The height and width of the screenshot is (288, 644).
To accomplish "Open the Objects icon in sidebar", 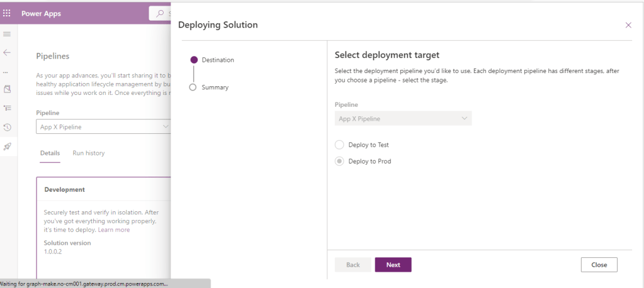I will click(x=8, y=89).
